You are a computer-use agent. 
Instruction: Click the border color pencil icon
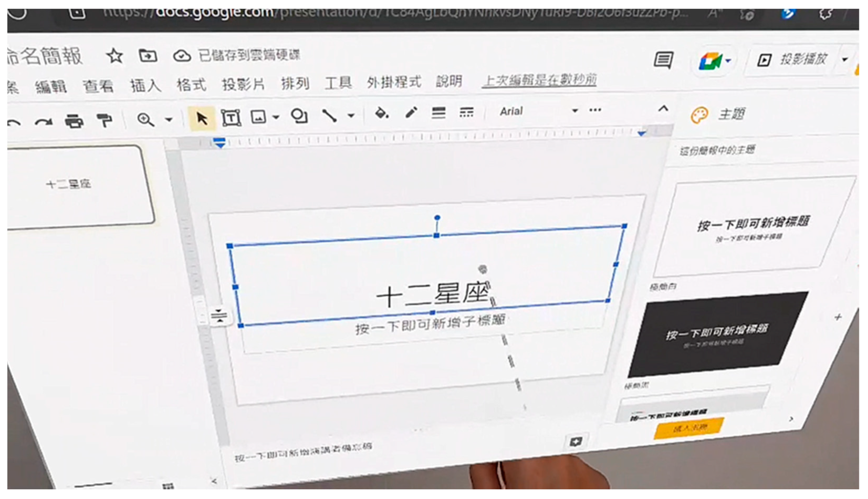coord(411,112)
